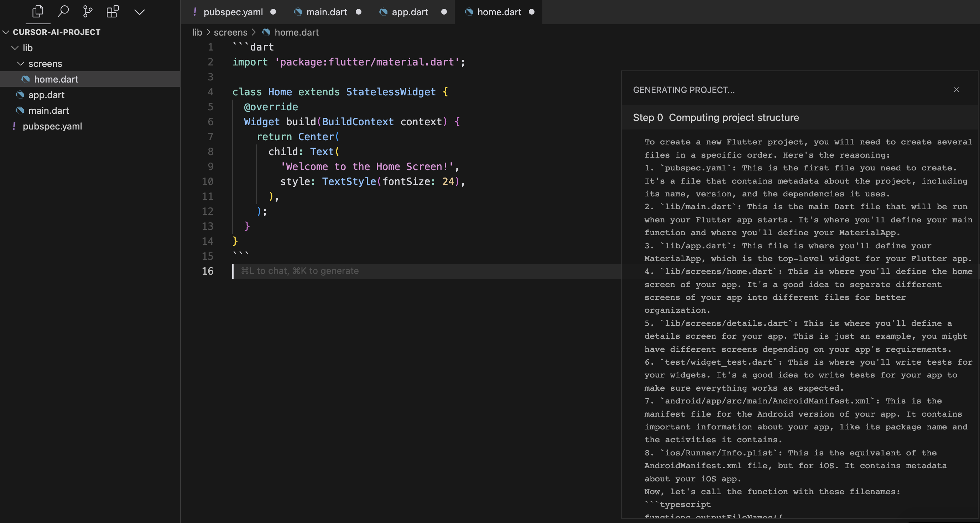Click the TextStyle(fontSize: 24) code
Image resolution: width=980 pixels, height=523 pixels.
pyautogui.click(x=391, y=182)
